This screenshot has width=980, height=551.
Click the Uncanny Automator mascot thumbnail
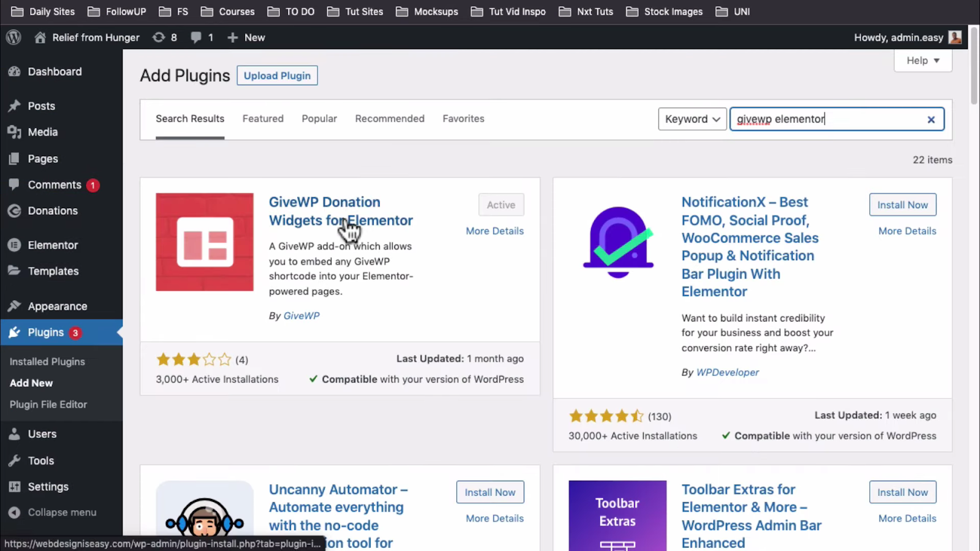[205, 515]
